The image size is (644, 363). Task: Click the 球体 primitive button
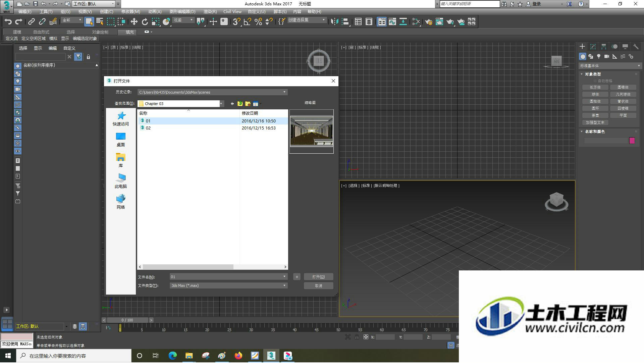point(595,94)
